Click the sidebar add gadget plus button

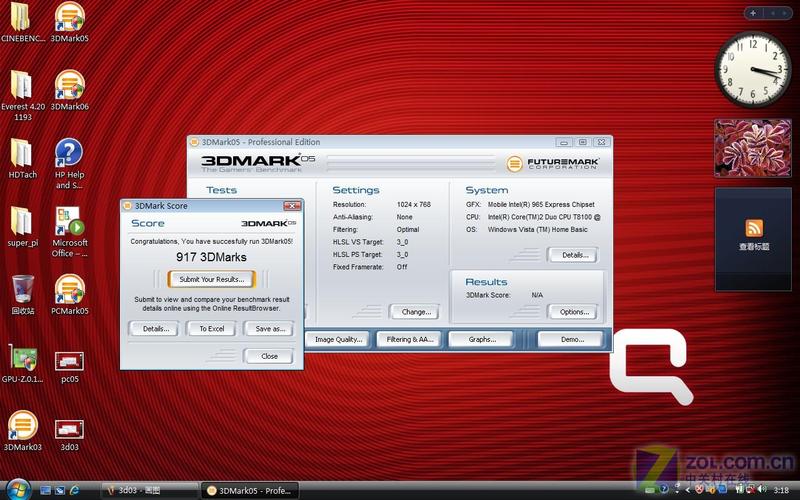[x=753, y=13]
